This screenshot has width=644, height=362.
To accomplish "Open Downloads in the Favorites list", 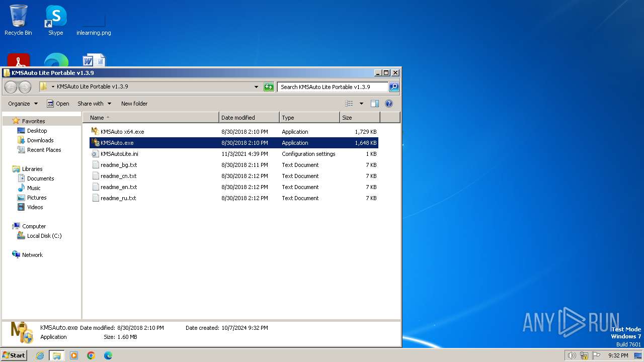I will click(x=40, y=140).
